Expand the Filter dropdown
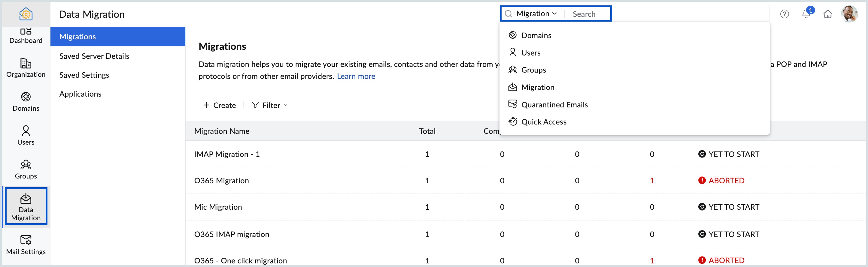The width and height of the screenshot is (868, 267). (x=270, y=105)
